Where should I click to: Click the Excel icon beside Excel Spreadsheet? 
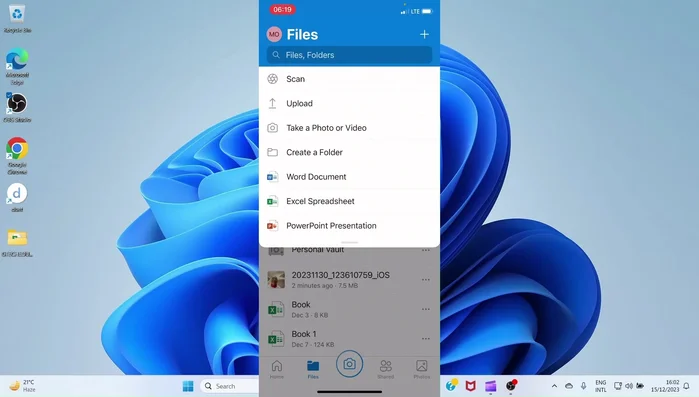(272, 201)
